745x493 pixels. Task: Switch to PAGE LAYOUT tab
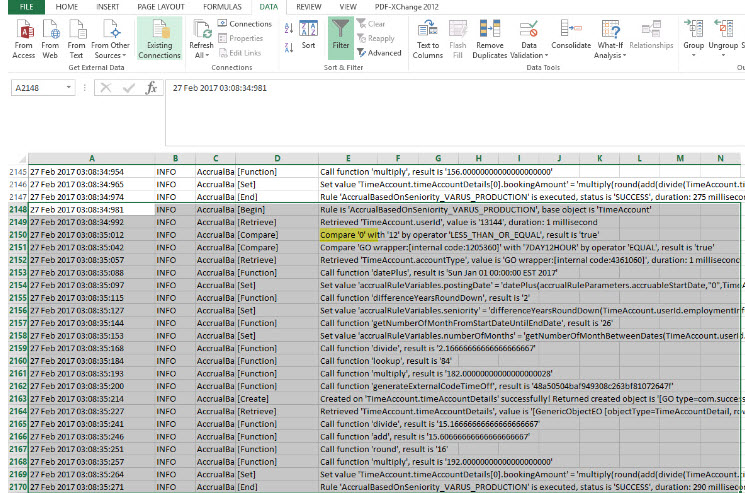(x=161, y=7)
